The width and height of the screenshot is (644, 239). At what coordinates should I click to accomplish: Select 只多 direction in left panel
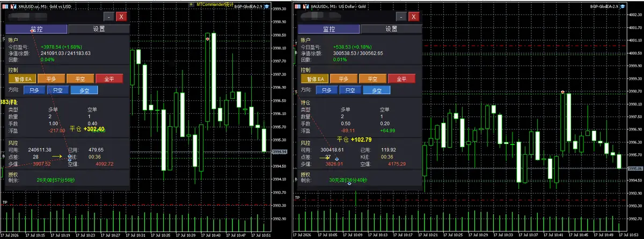pos(34,90)
